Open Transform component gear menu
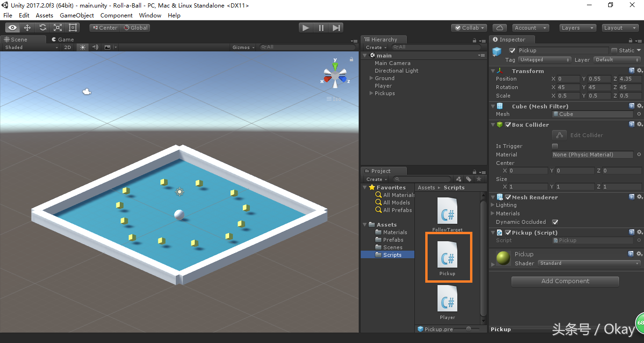This screenshot has width=644, height=343. 639,71
